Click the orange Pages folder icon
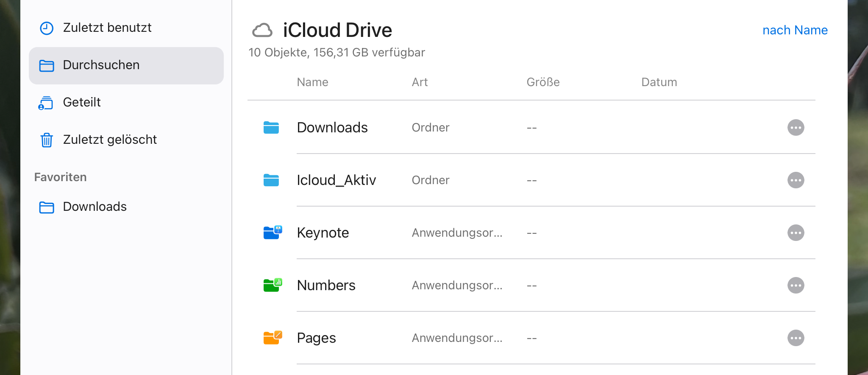This screenshot has width=868, height=375. click(272, 338)
